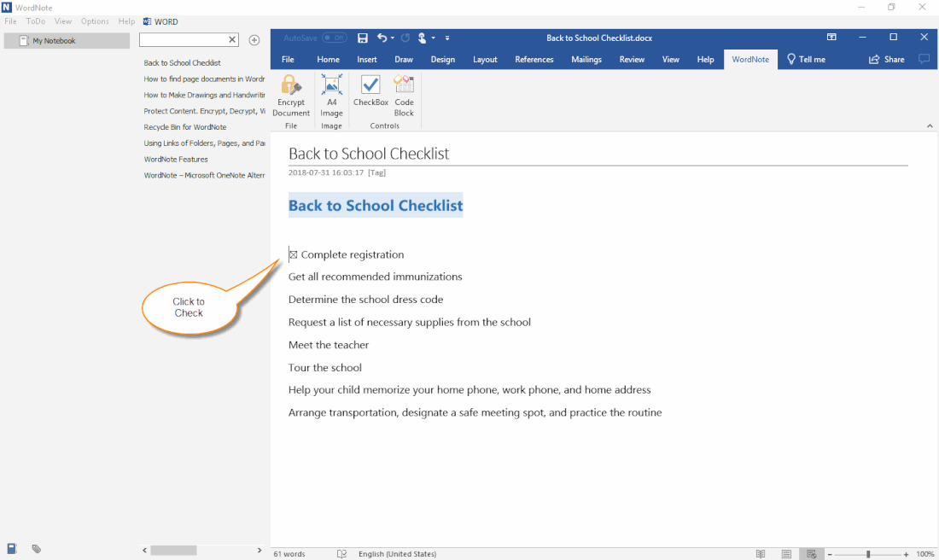Image resolution: width=939 pixels, height=560 pixels.
Task: Open the comments speech bubble icon
Action: [924, 60]
